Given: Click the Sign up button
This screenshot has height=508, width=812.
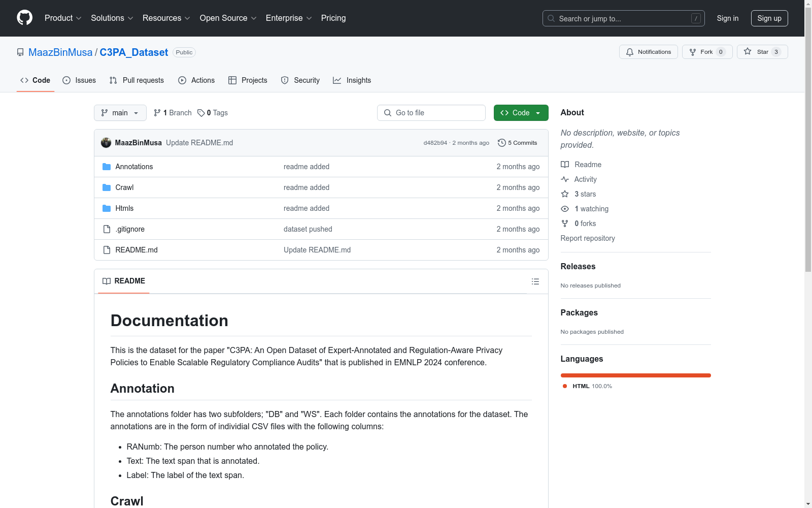Looking at the screenshot, I should (x=769, y=18).
